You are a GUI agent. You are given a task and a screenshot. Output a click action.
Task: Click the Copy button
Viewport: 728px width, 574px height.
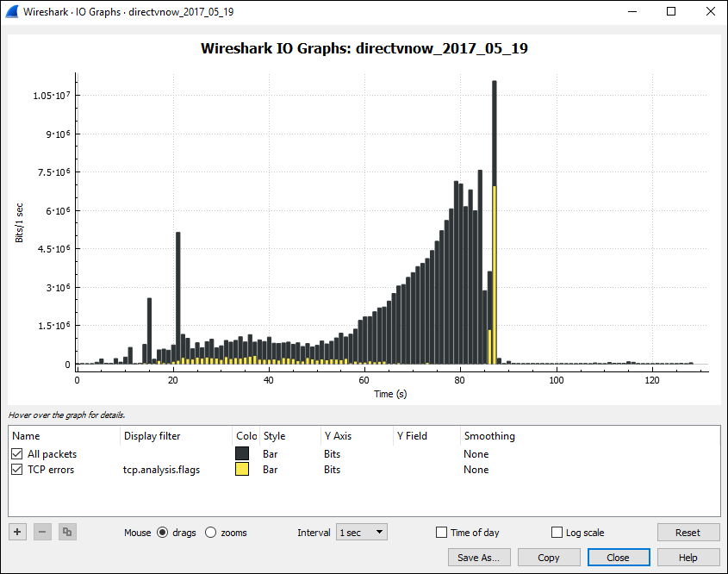coord(549,558)
